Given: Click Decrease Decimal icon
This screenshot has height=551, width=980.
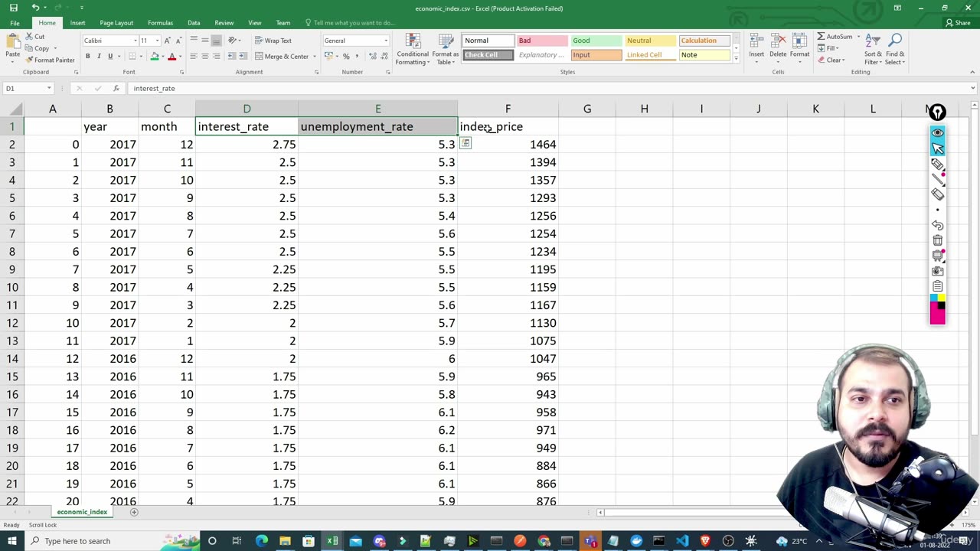Looking at the screenshot, I should [383, 56].
